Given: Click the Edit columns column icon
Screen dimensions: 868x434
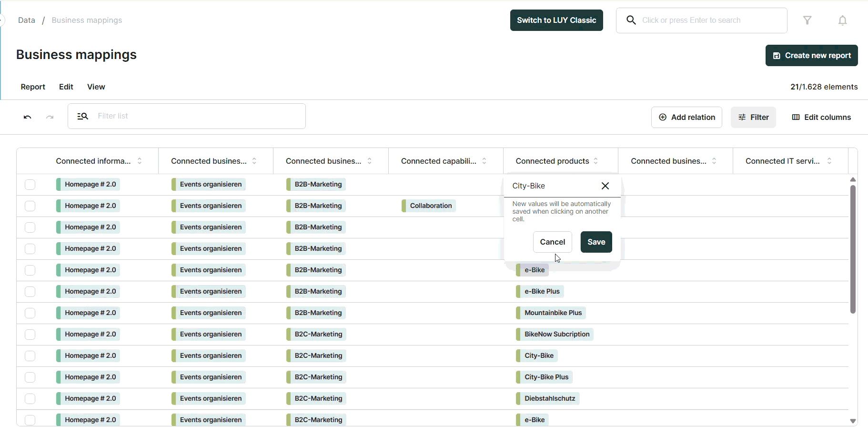Looking at the screenshot, I should (x=796, y=117).
